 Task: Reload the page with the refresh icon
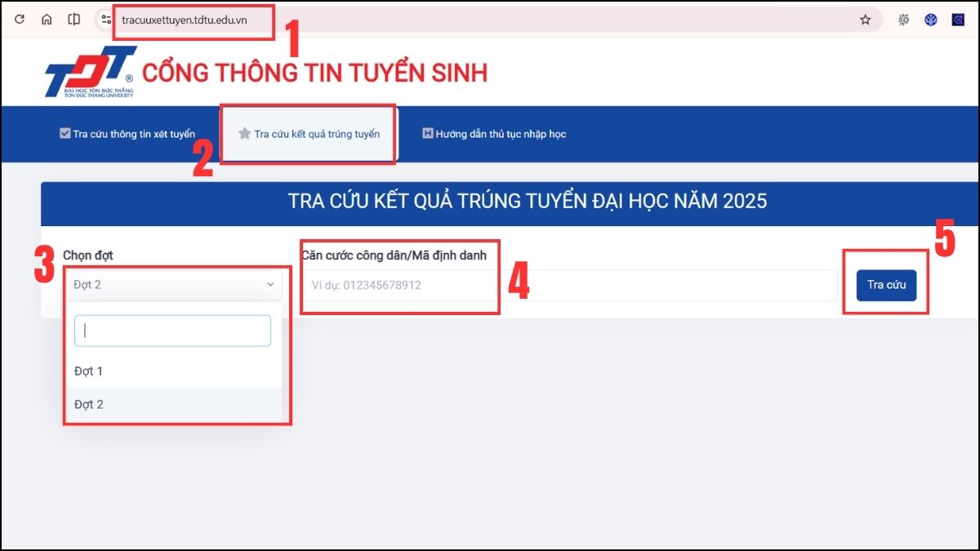(20, 20)
